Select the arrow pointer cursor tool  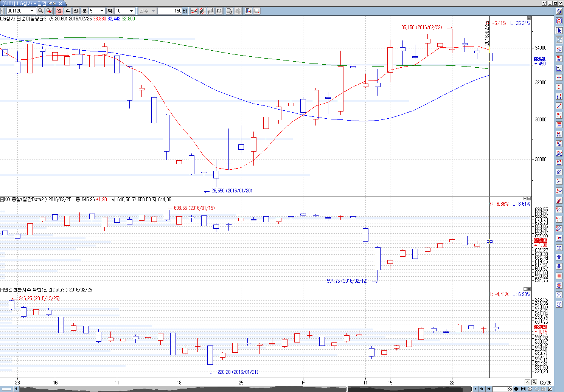point(559,31)
